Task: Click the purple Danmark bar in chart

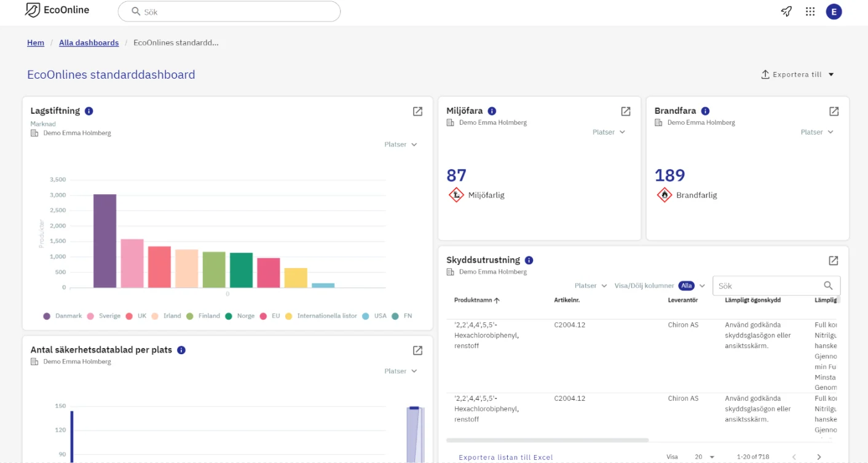Action: [x=105, y=241]
